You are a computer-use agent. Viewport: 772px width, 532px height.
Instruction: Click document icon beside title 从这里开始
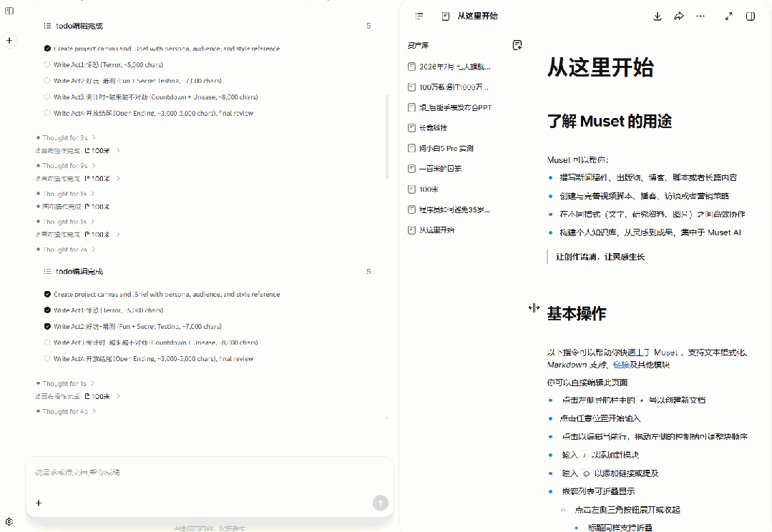click(x=446, y=16)
